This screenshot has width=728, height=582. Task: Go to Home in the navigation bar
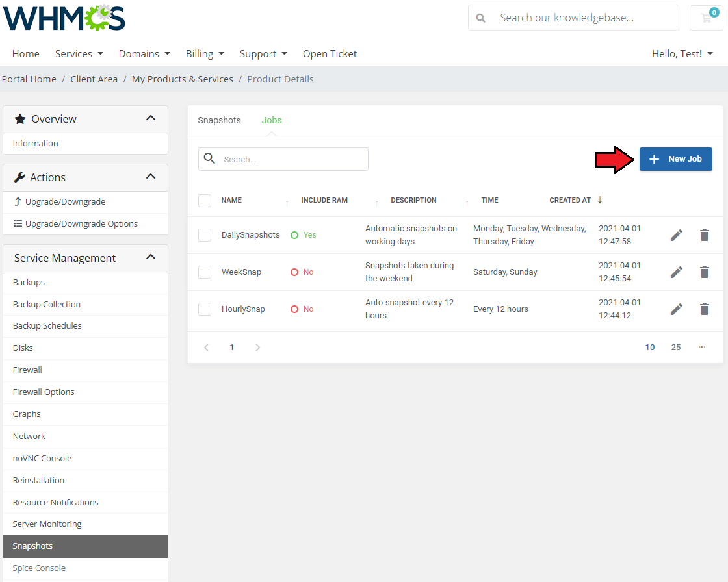pos(25,54)
